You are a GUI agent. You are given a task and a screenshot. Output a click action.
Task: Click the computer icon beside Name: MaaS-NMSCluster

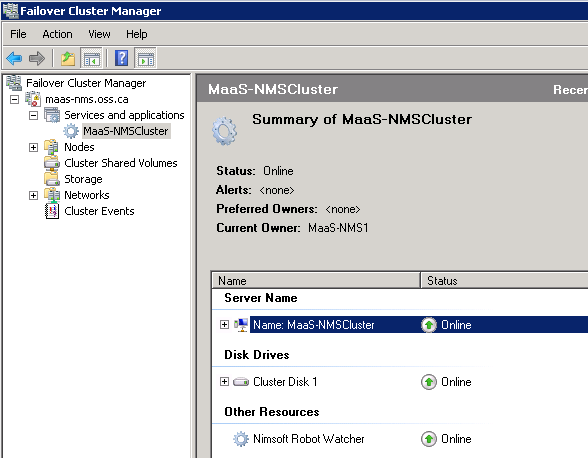[241, 324]
